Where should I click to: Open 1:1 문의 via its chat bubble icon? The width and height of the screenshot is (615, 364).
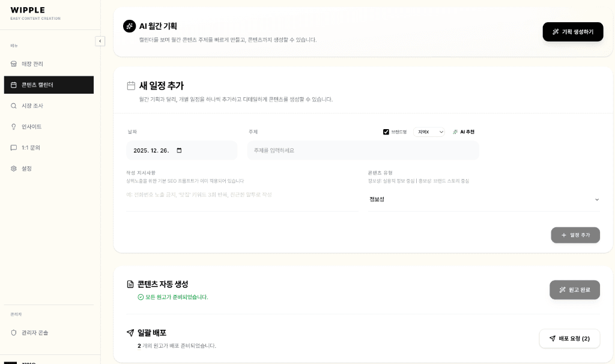(x=14, y=148)
